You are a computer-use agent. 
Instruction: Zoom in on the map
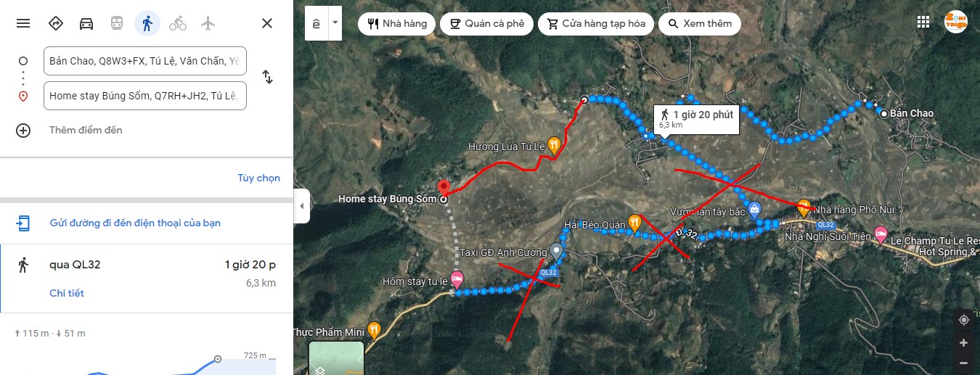pos(963,342)
